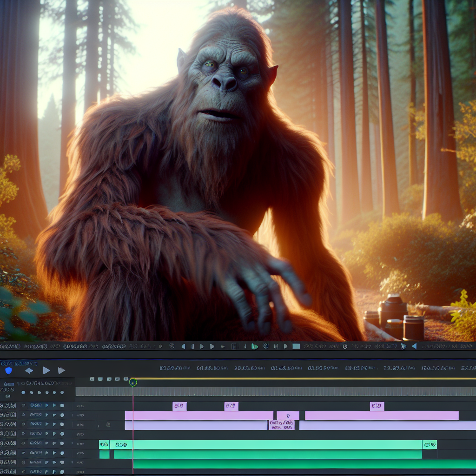Image resolution: width=476 pixels, height=476 pixels.
Task: Click the left-pointing step back arrow under preview
Action: pyautogui.click(x=183, y=346)
